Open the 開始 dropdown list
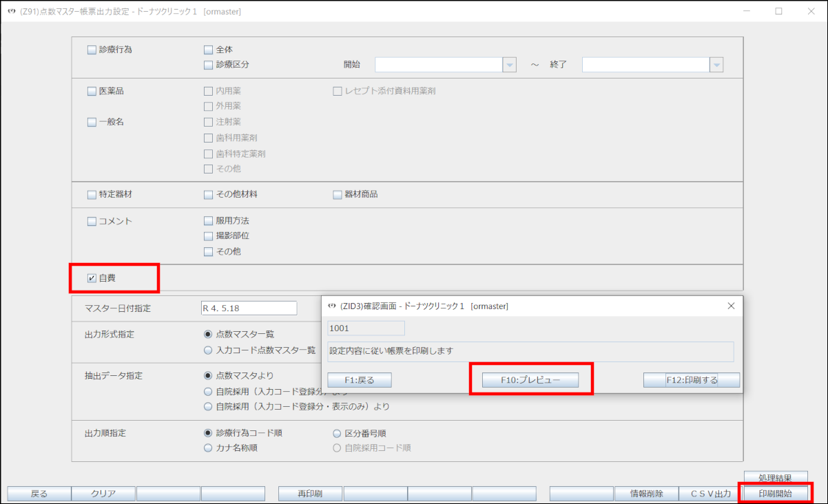Screen dimensions: 828x504 click(509, 65)
